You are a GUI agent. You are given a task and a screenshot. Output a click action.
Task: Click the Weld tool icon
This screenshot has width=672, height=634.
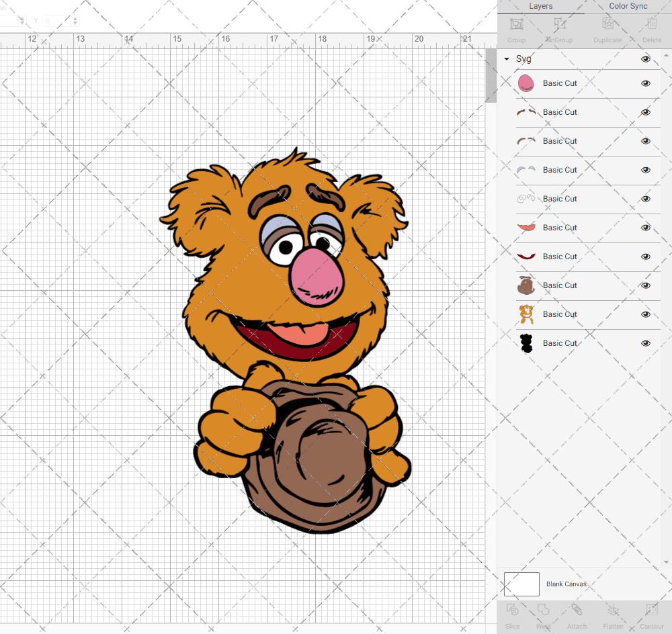click(x=543, y=610)
